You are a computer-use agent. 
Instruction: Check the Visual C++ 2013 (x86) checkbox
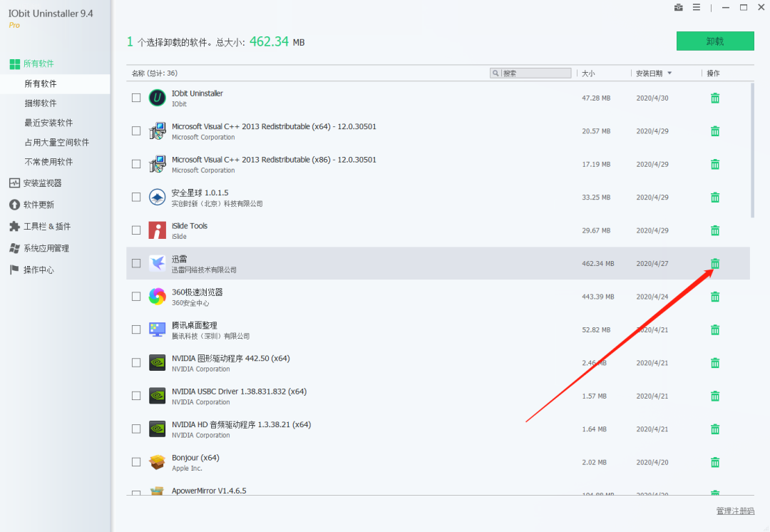[x=136, y=164]
